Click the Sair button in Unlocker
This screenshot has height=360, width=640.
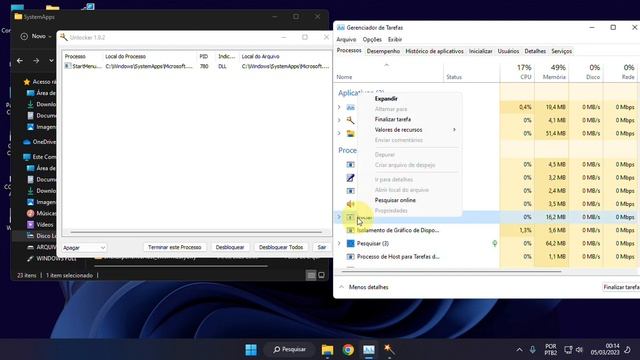pyautogui.click(x=322, y=247)
